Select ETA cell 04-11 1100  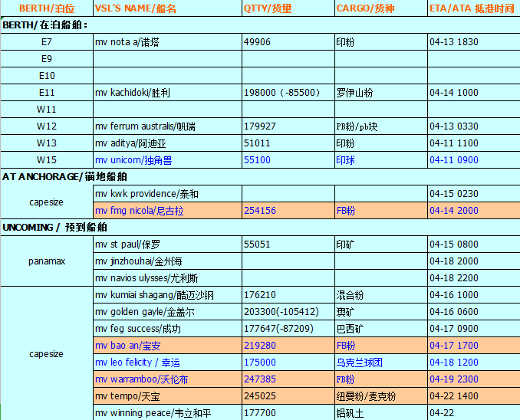(x=474, y=143)
